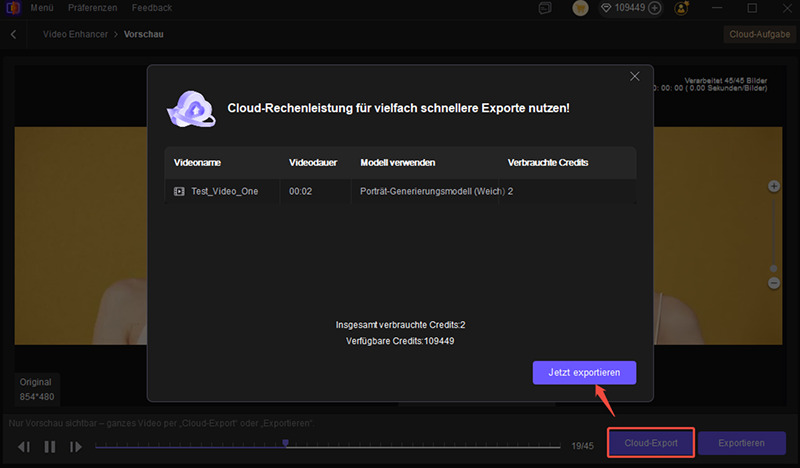Screen dimensions: 800x468
Task: Open the Cloud-Aufgabe panel
Action: pyautogui.click(x=759, y=35)
